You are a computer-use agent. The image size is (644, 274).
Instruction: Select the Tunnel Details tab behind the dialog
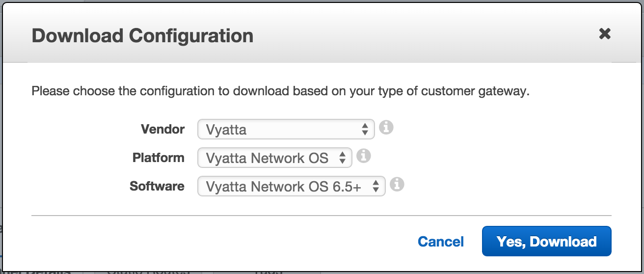[39, 271]
